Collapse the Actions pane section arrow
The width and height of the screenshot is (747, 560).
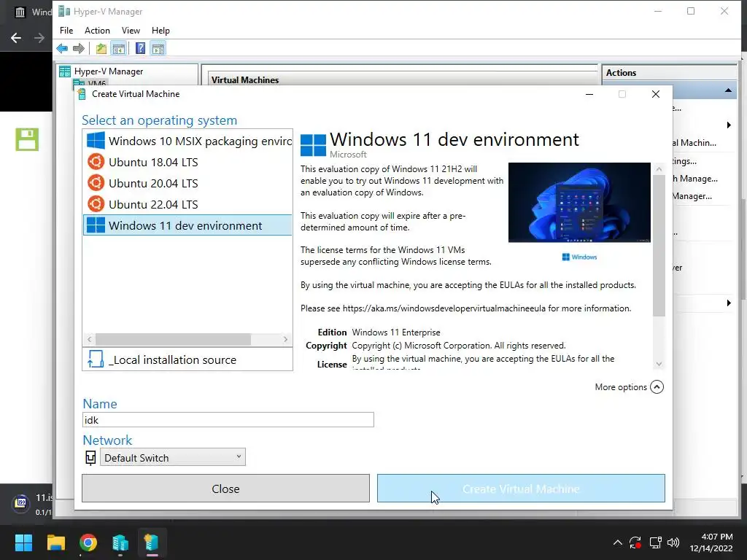(x=729, y=90)
